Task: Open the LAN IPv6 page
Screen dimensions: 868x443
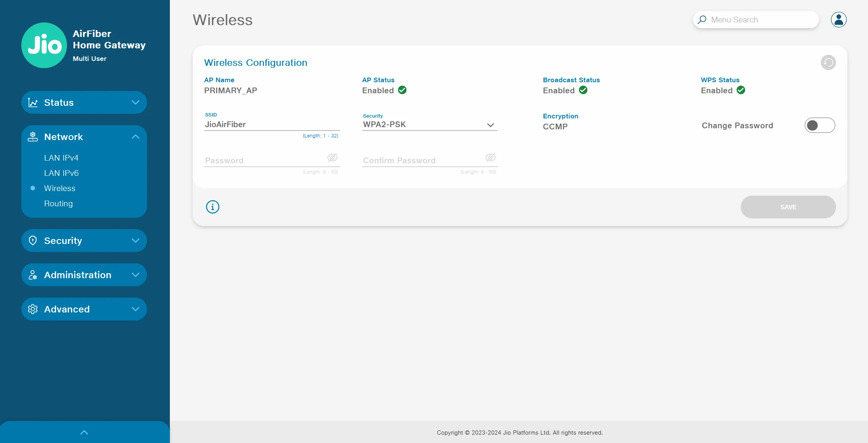Action: 61,173
